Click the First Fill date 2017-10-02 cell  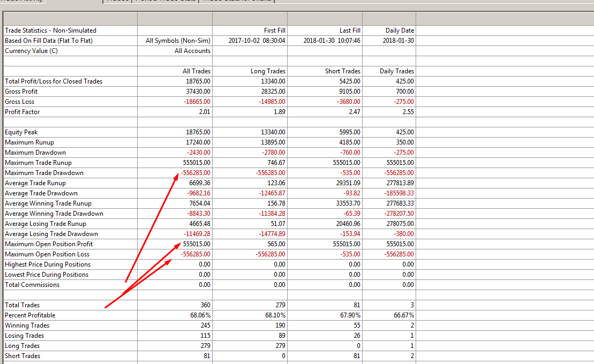click(x=257, y=41)
